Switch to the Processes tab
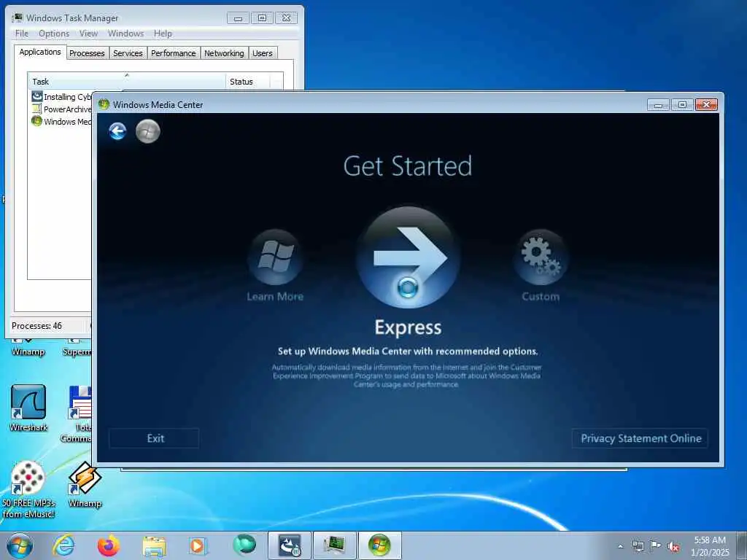The image size is (747, 560). (x=87, y=52)
